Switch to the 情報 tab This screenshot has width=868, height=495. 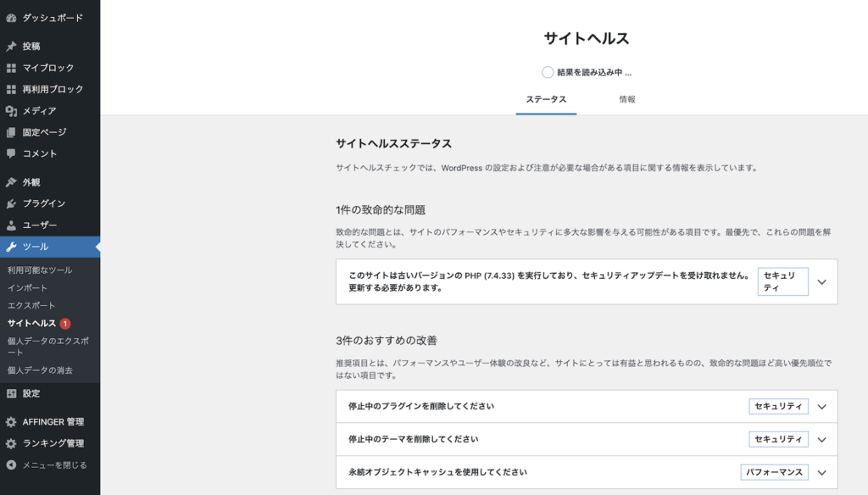pyautogui.click(x=626, y=99)
